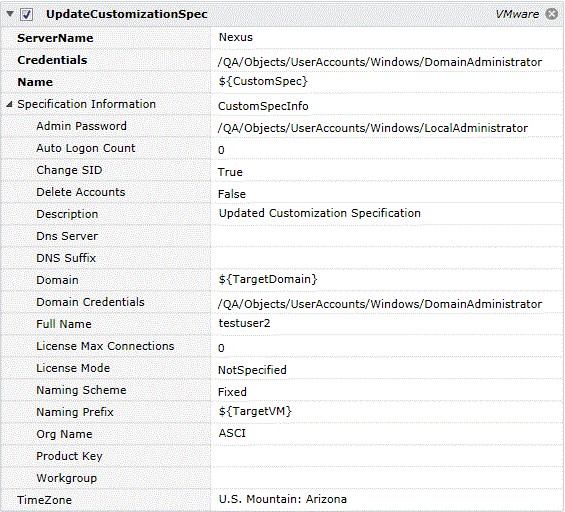Select the Credentials path field
The width and height of the screenshot is (565, 512).
tap(387, 60)
